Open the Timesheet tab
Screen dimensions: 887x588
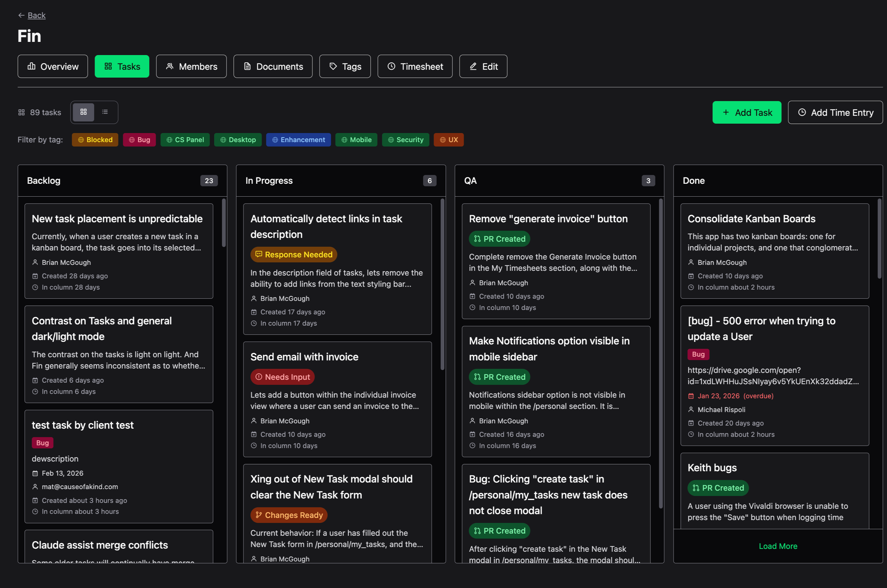coord(415,66)
